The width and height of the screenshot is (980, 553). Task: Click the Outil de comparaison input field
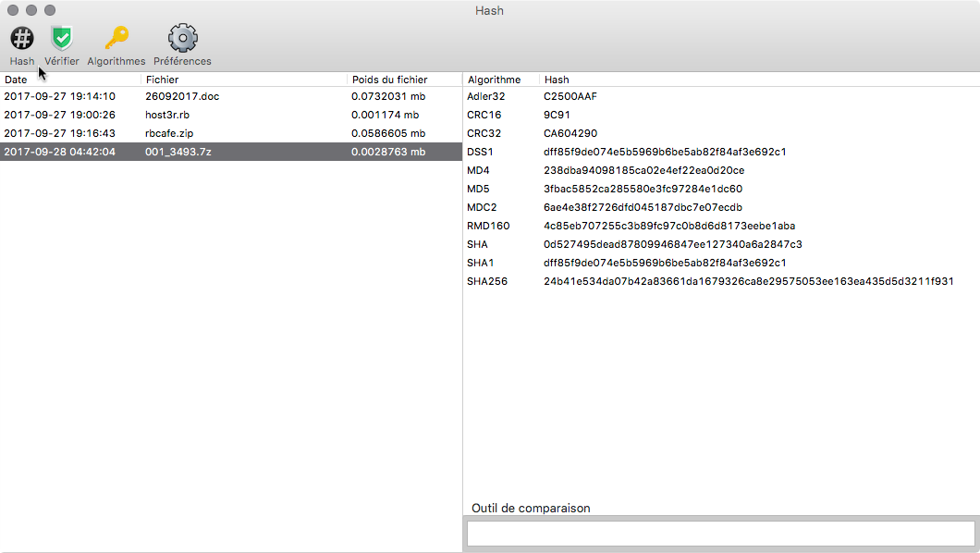pyautogui.click(x=720, y=534)
